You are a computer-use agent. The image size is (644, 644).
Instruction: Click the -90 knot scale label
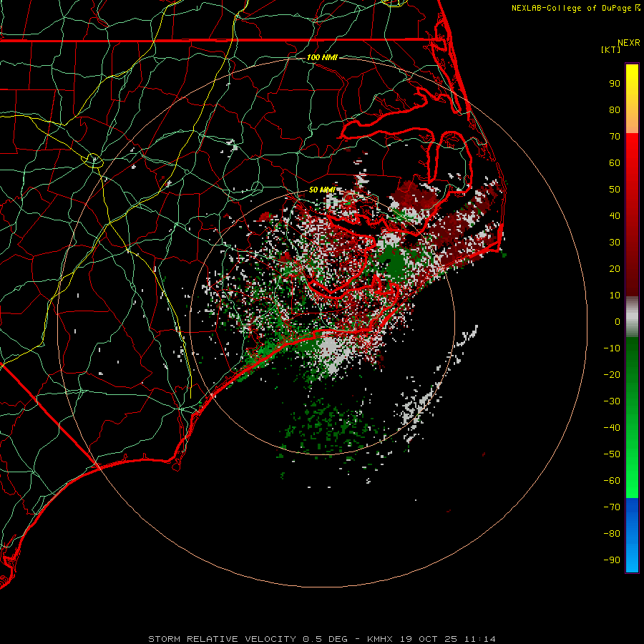[x=612, y=560]
